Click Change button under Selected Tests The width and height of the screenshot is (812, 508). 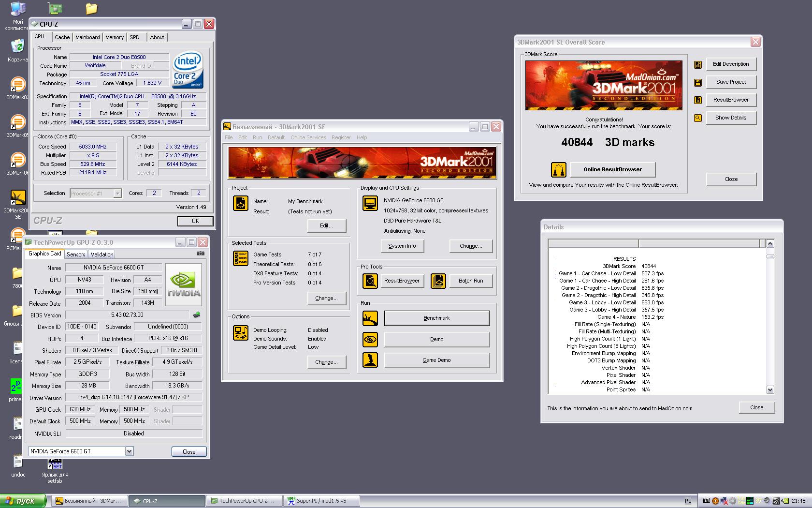[327, 299]
